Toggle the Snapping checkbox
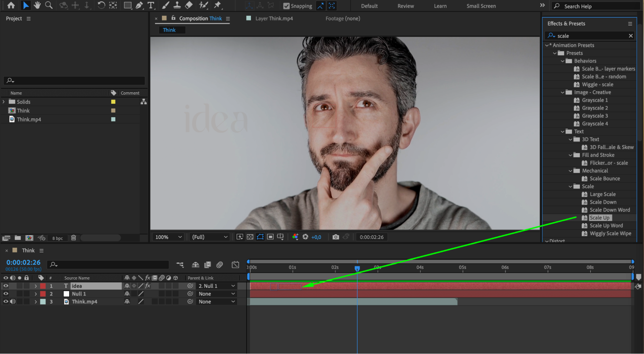Screen dimensions: 644x354 click(x=286, y=6)
